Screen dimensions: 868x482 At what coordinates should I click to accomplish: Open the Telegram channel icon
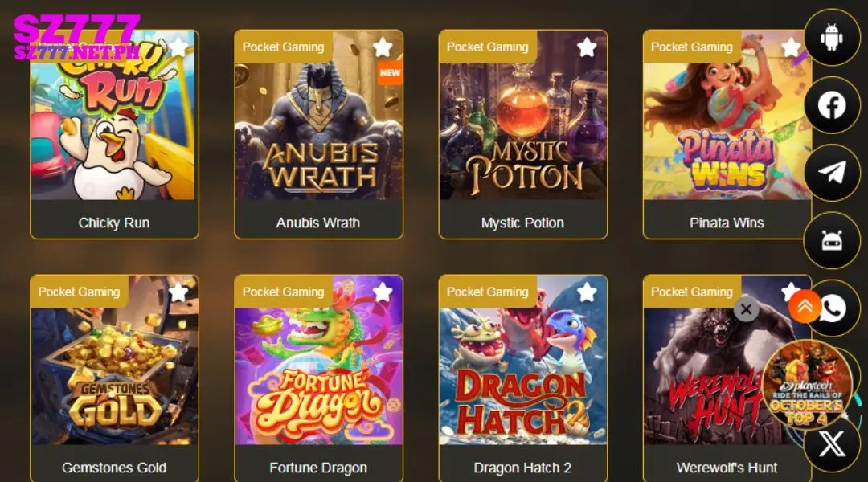[832, 173]
